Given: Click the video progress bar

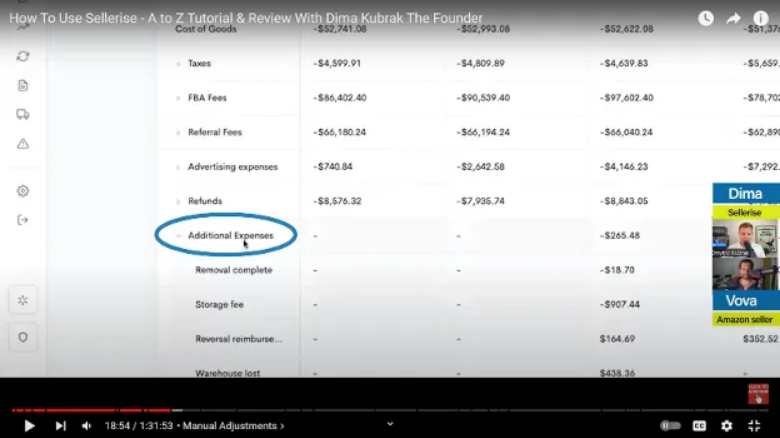Looking at the screenshot, I should click(390, 410).
